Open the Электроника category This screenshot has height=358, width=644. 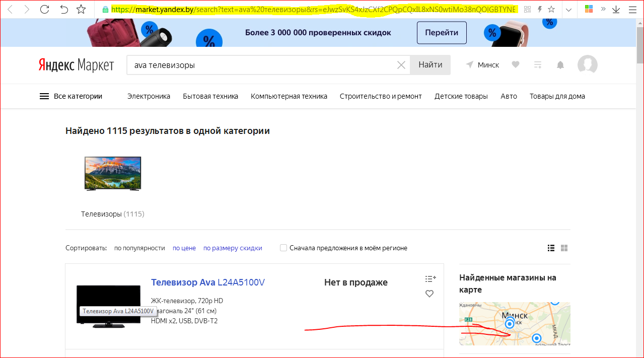pos(149,96)
